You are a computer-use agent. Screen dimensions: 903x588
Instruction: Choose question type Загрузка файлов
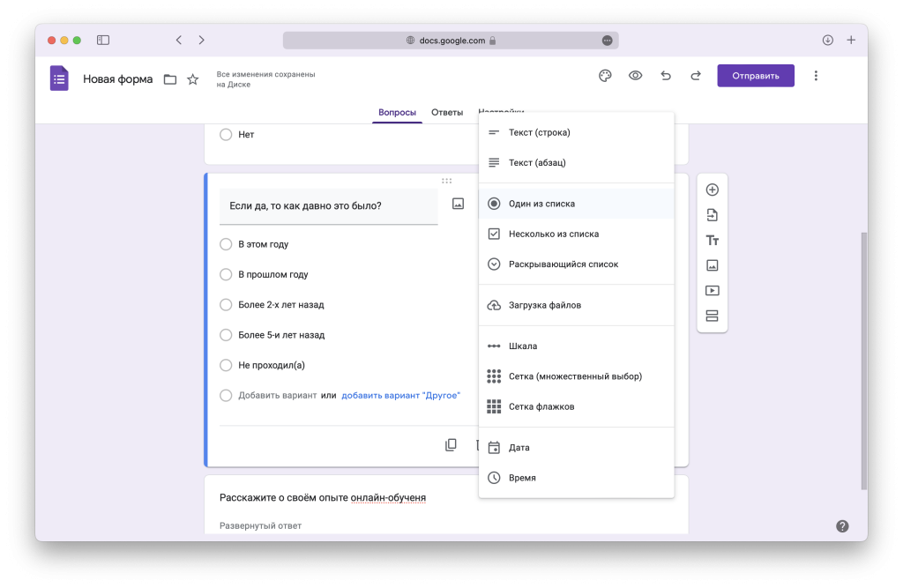click(576, 305)
